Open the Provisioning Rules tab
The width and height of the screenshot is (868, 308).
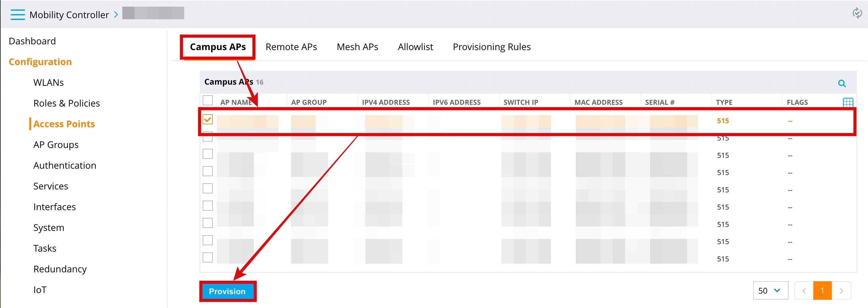pyautogui.click(x=492, y=47)
